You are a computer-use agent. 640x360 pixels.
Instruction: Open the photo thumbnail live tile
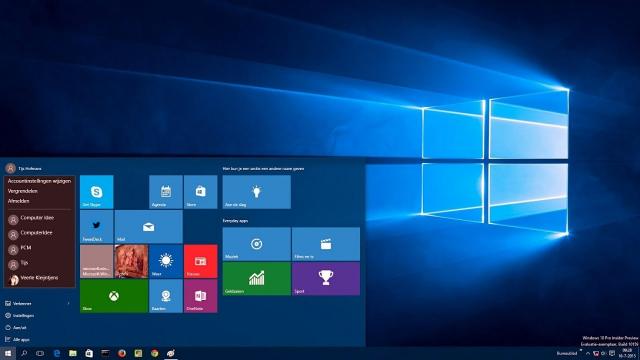(131, 261)
